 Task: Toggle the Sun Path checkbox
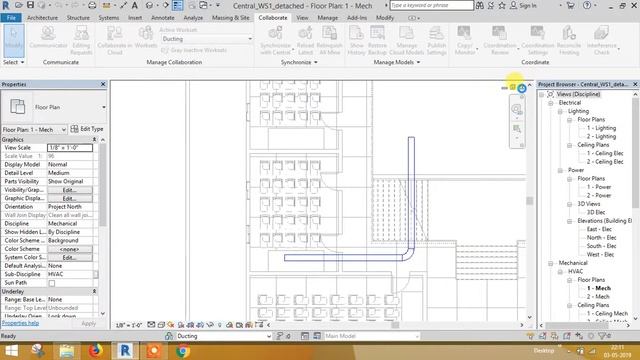[52, 283]
